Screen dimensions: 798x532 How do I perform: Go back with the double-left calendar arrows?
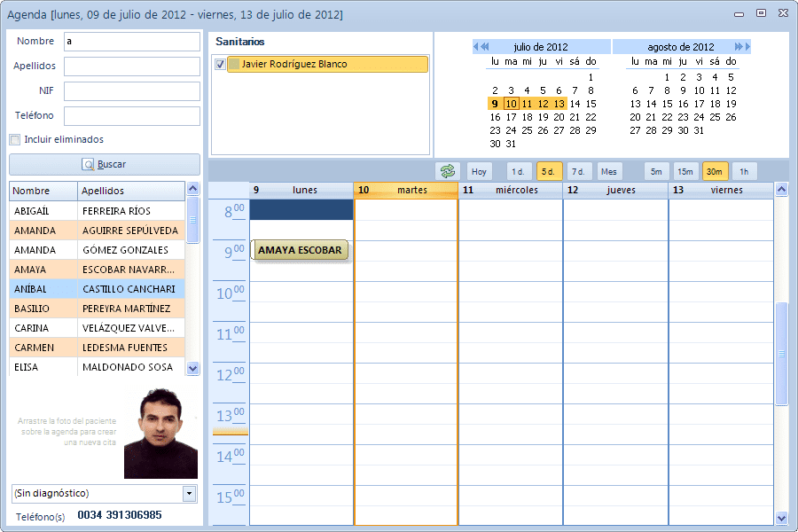pos(485,46)
